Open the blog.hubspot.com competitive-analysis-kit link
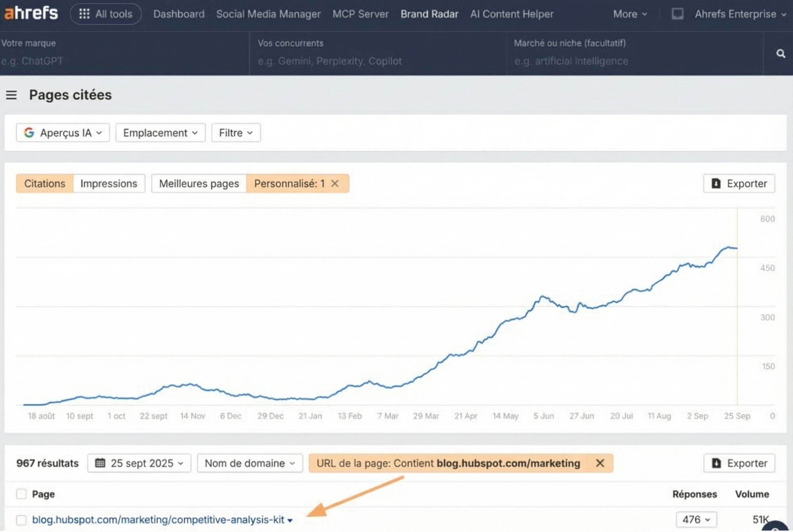793x532 pixels. coord(158,519)
